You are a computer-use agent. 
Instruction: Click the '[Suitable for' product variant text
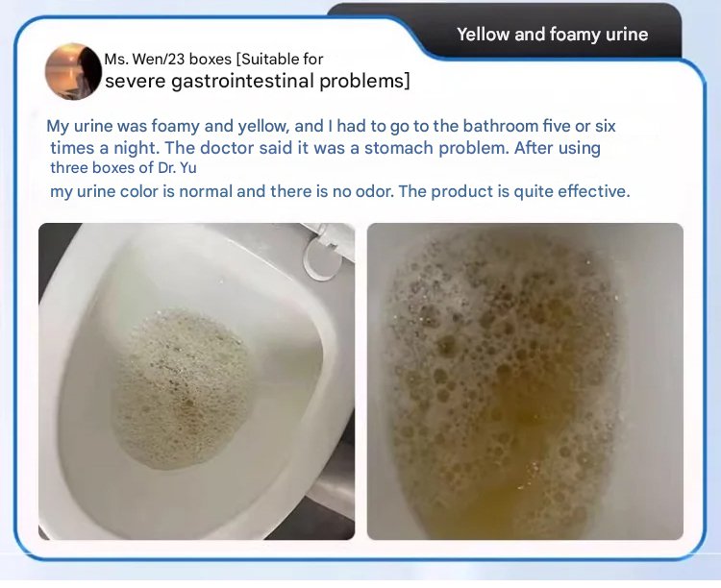click(280, 60)
